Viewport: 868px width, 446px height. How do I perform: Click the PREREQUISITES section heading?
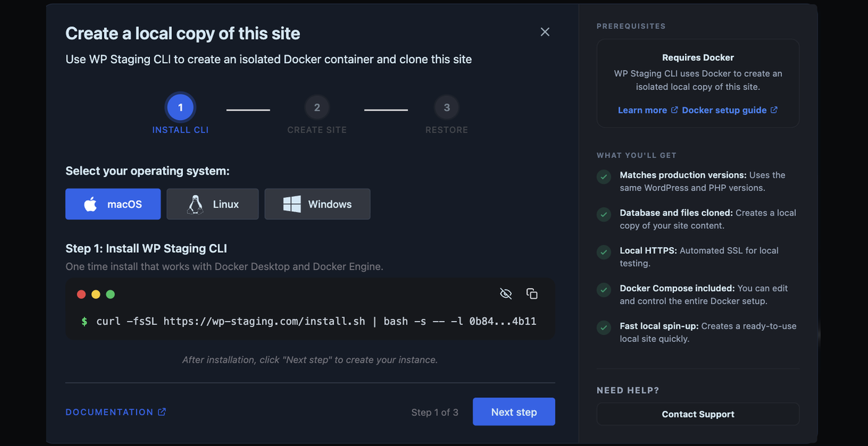tap(631, 26)
